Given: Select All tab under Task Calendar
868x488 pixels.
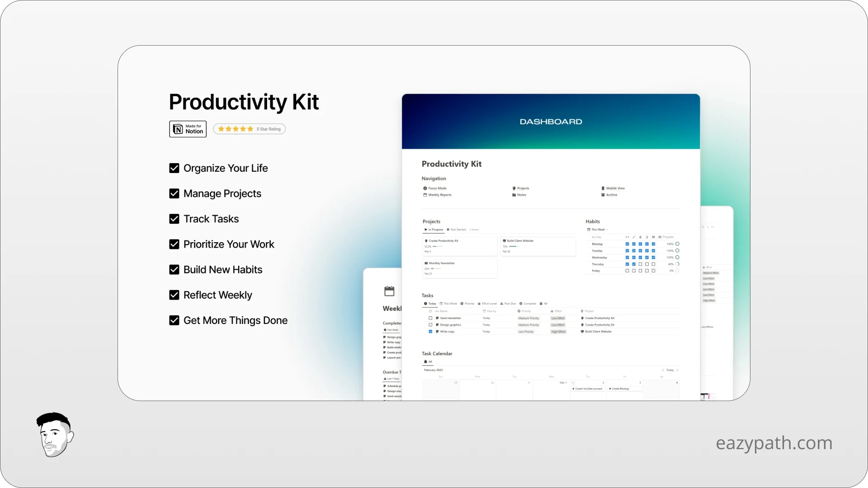Looking at the screenshot, I should (428, 362).
